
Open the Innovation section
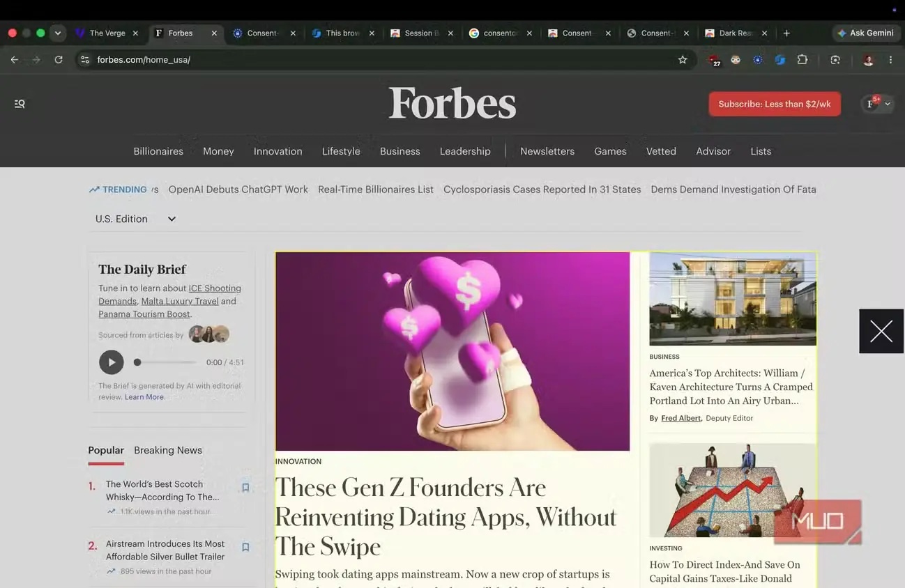tap(277, 151)
